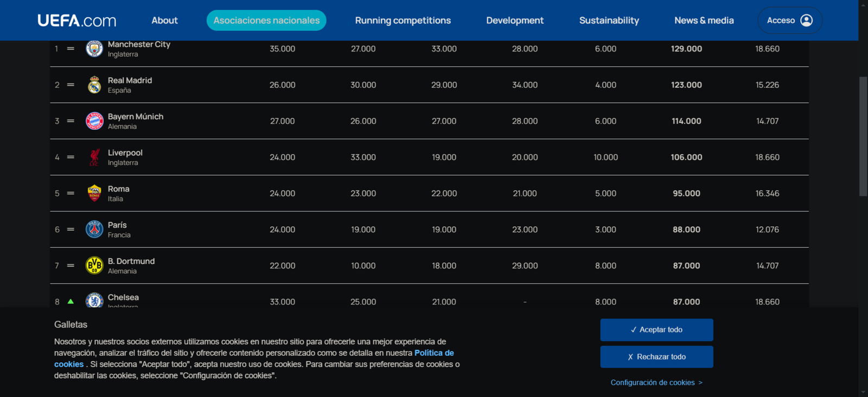Click Roma's 16.346 coefficient value
This screenshot has width=868, height=397.
(x=767, y=193)
